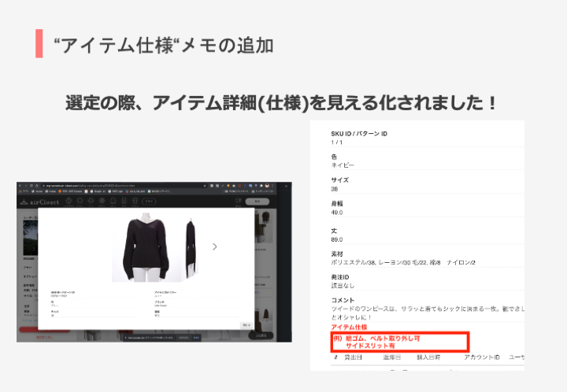
Task: Click the sort icon beside 貸出日 column
Action: tap(335, 357)
